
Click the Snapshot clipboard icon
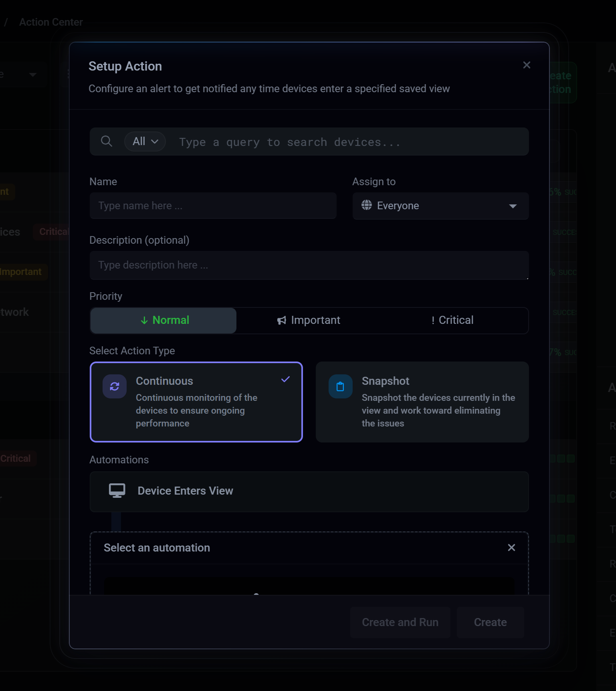click(340, 386)
